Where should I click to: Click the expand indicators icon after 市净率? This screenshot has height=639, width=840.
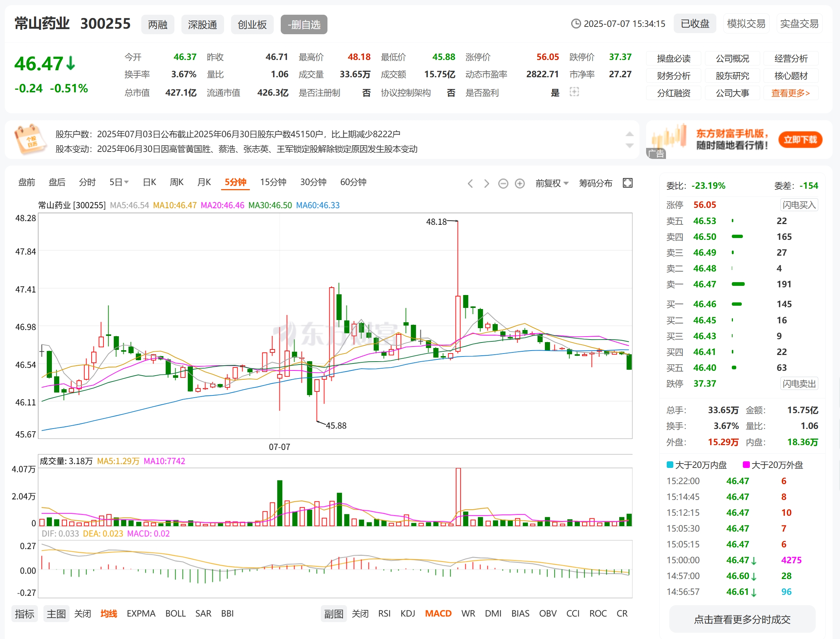(x=574, y=92)
